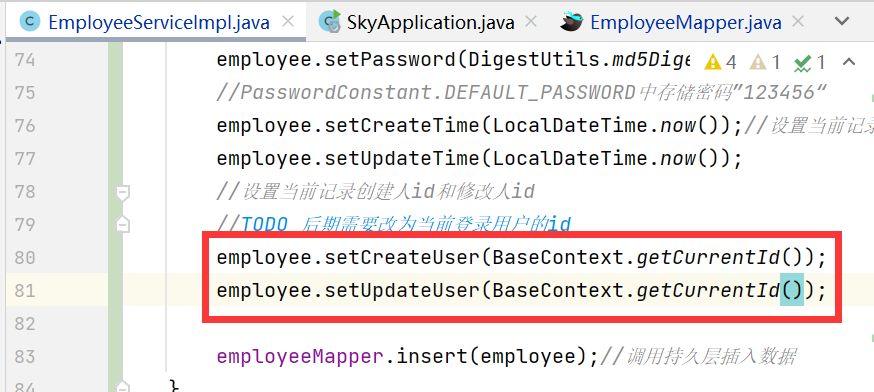Click the yellow warning count indicator
Image resolution: width=874 pixels, height=392 pixels.
coord(720,62)
